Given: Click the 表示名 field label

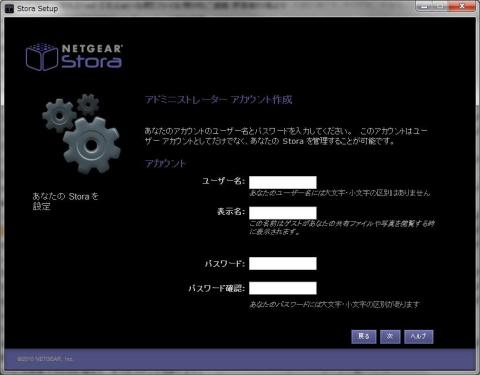Looking at the screenshot, I should click(231, 211).
